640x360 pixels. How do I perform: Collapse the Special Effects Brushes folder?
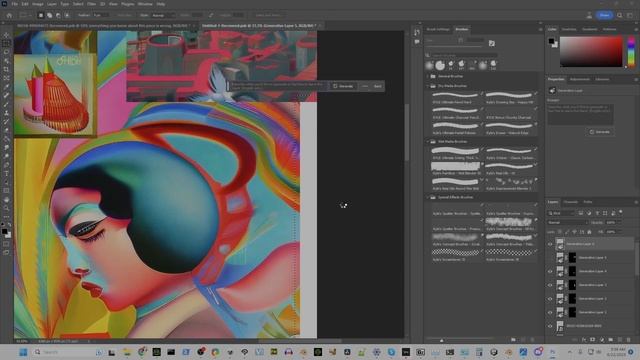tap(428, 197)
